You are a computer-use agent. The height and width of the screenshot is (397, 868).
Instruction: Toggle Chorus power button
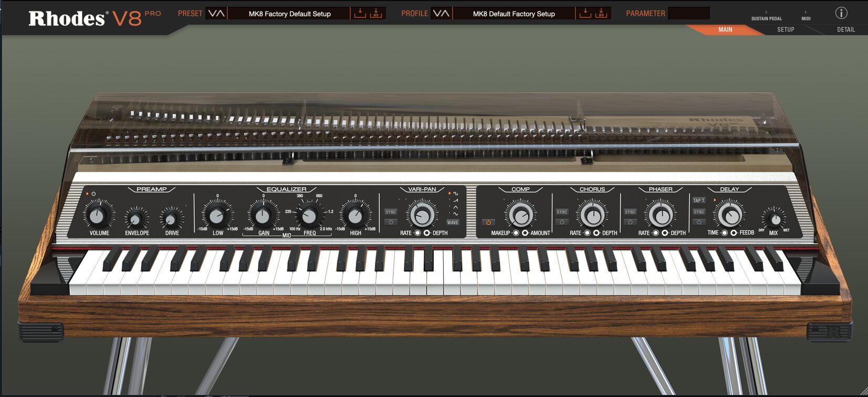[x=562, y=222]
